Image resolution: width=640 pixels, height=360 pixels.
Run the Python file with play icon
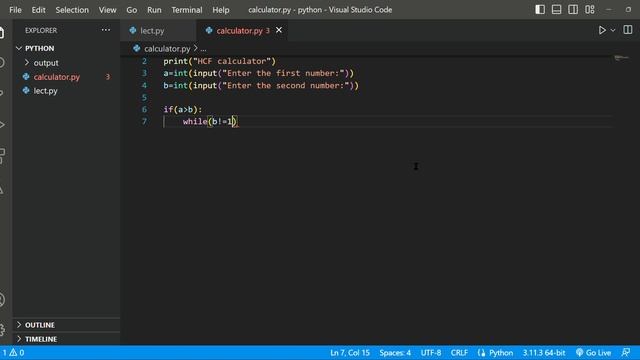click(x=602, y=30)
